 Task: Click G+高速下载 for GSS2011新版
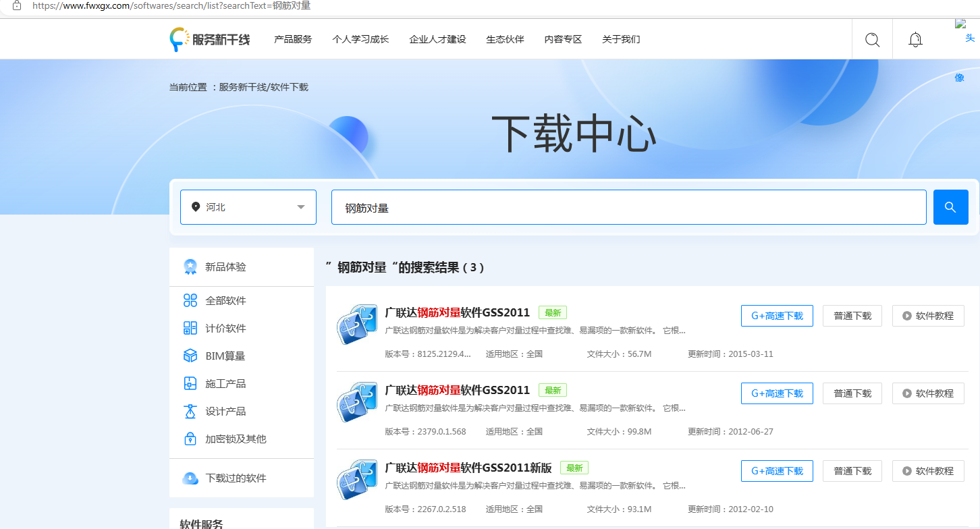[777, 471]
